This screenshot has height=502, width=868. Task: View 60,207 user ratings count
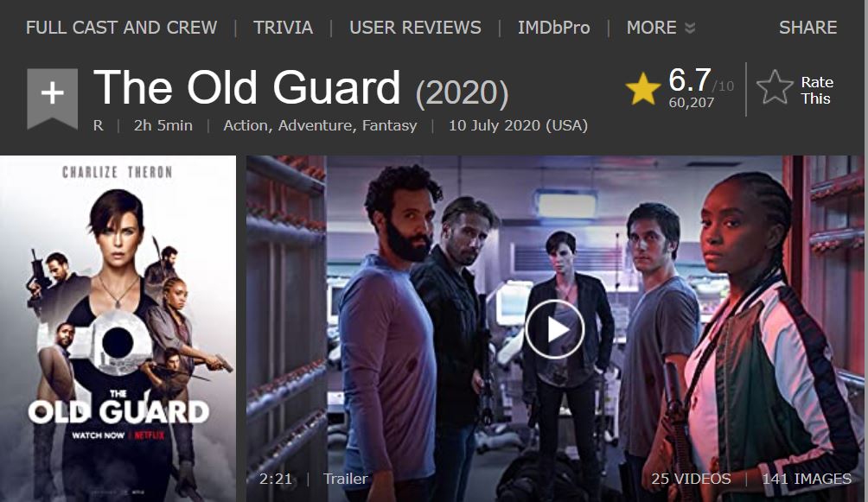pyautogui.click(x=692, y=103)
